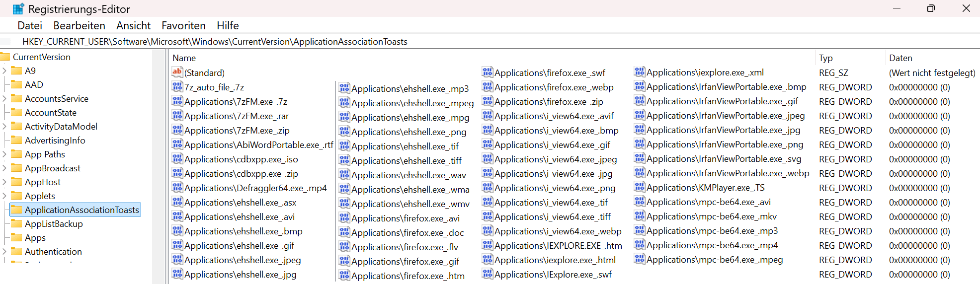Click the (Wert nicht festgelegt) data cell
The height and width of the screenshot is (284, 980).
click(x=932, y=72)
